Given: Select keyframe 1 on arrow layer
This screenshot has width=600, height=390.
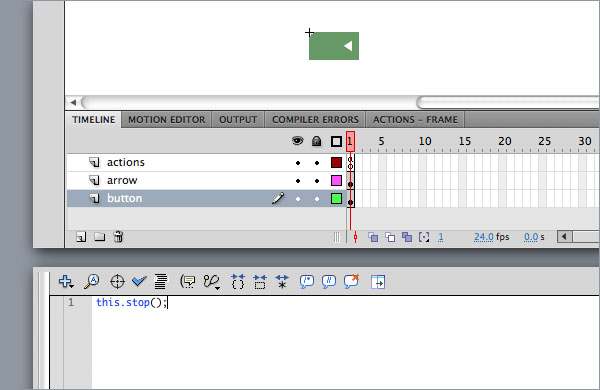Looking at the screenshot, I should 351,181.
